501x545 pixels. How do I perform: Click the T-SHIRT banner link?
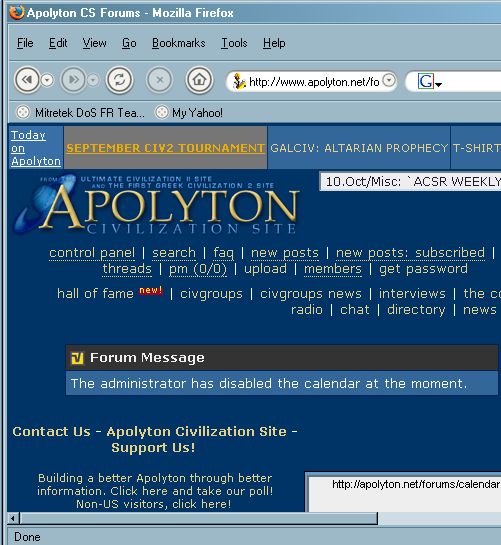click(476, 148)
